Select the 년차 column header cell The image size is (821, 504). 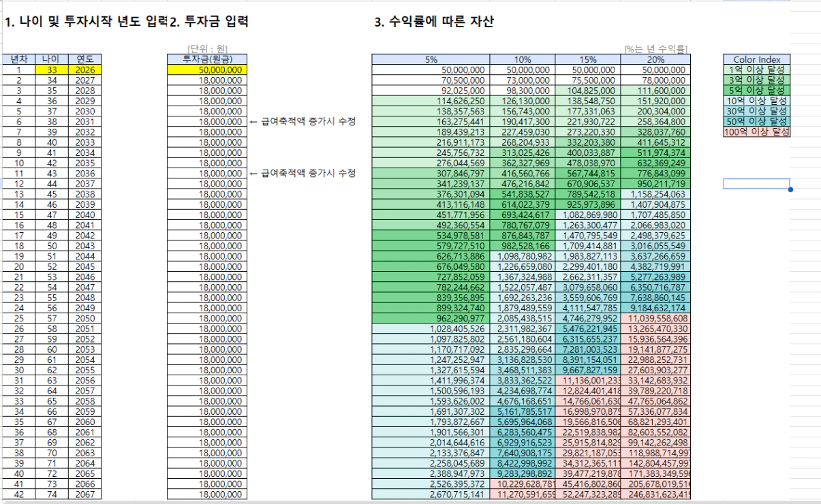18,59
